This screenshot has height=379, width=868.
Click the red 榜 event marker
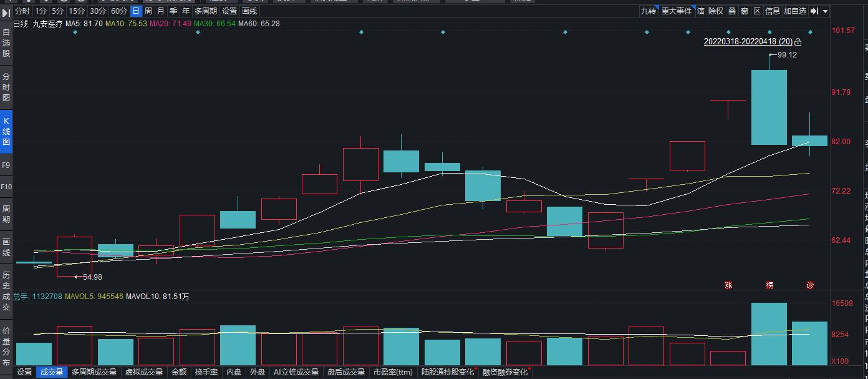(x=769, y=285)
